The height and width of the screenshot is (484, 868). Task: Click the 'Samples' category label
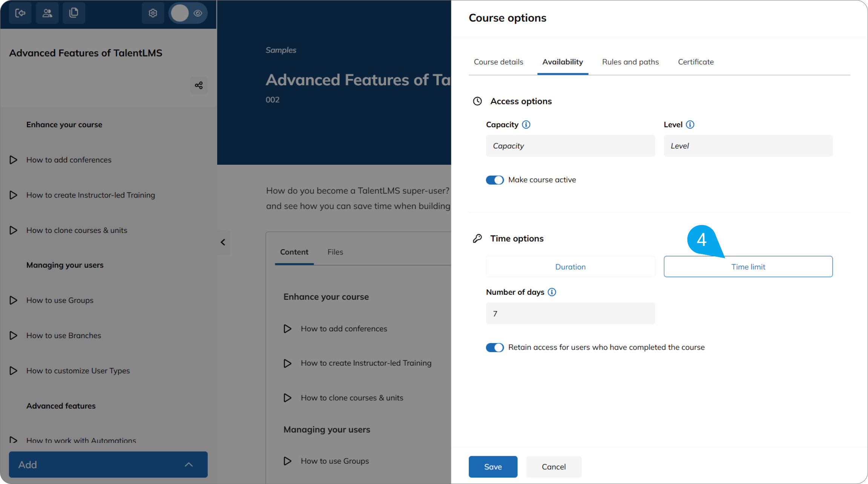281,50
